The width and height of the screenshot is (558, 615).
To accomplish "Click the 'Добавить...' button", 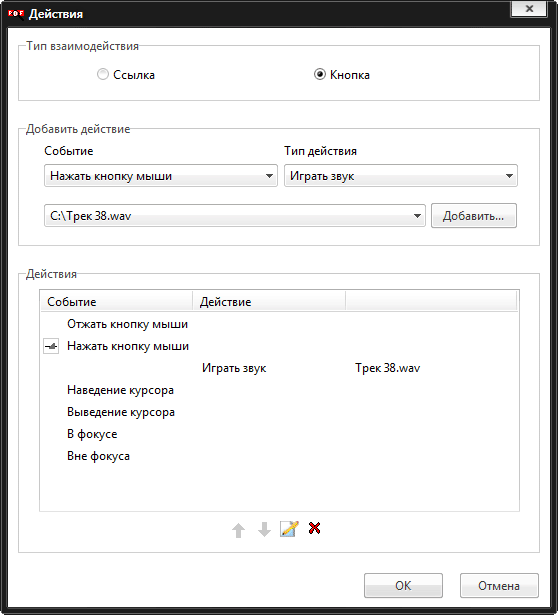I will pyautogui.click(x=474, y=215).
